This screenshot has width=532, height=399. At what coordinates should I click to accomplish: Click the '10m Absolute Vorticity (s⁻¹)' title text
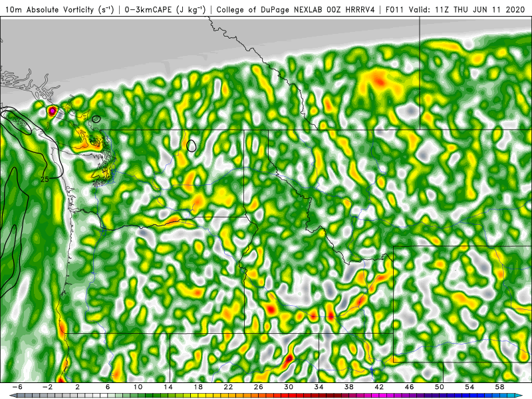point(59,9)
